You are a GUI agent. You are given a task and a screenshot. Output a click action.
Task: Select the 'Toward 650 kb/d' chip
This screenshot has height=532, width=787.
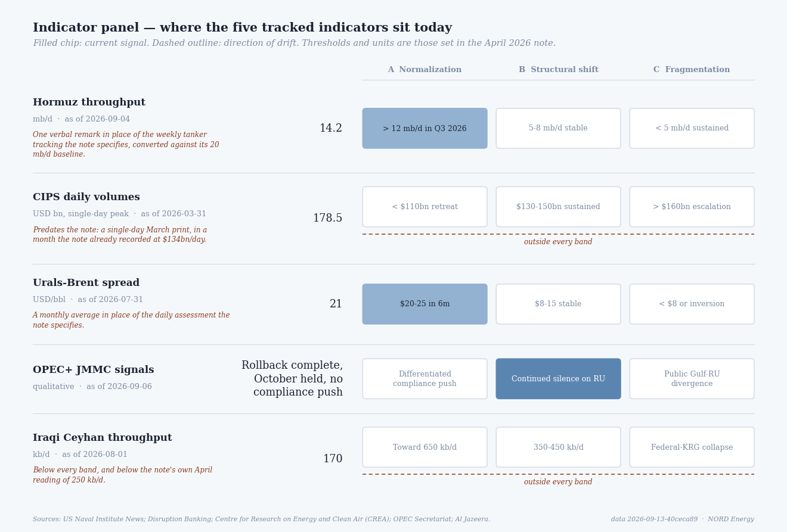pyautogui.click(x=425, y=447)
